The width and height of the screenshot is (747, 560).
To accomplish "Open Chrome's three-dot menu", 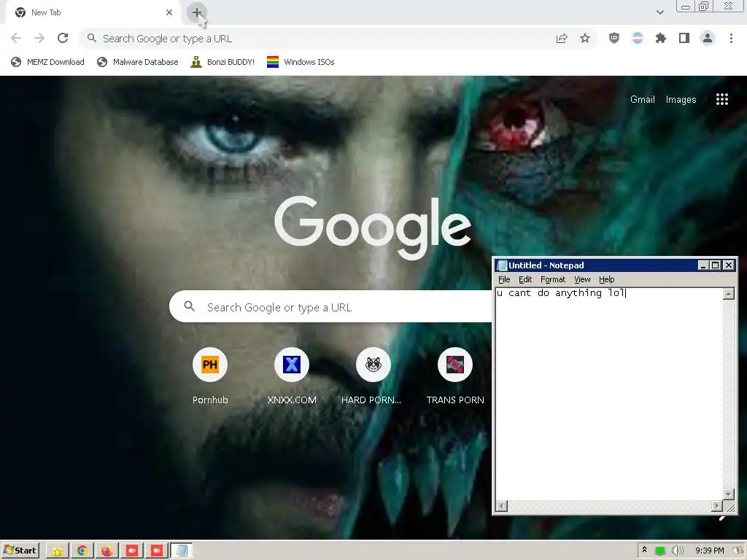I will tap(731, 38).
